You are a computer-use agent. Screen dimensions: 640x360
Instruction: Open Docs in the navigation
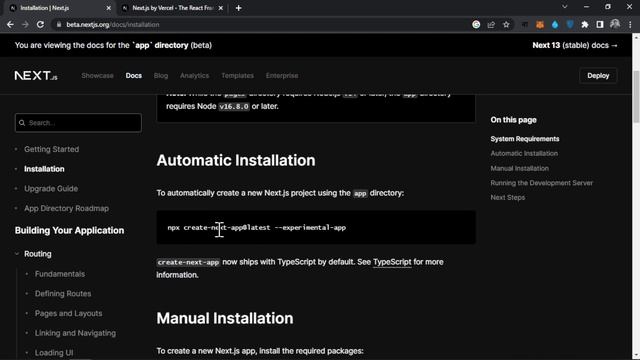133,76
